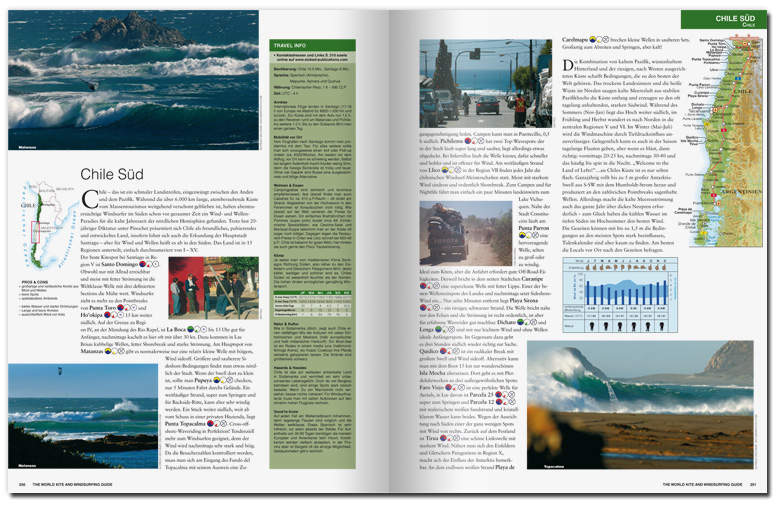This screenshot has width=780, height=505.
Task: Click the 'Kontaktadressen und Links' note line
Action: click(312, 57)
